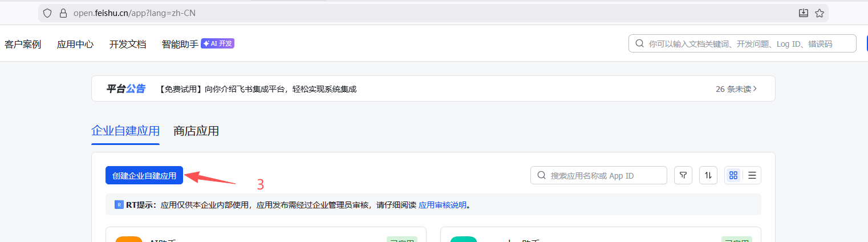Viewport: 868px width, 242px height.
Task: Switch to the 商店应用 tab
Action: point(196,131)
